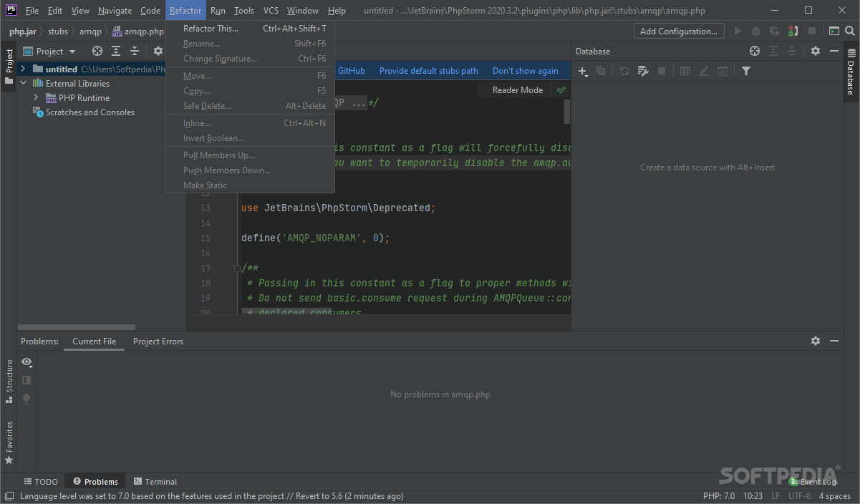Click inspection green checkmark in editor
Screen dimensions: 860x504
point(561,90)
